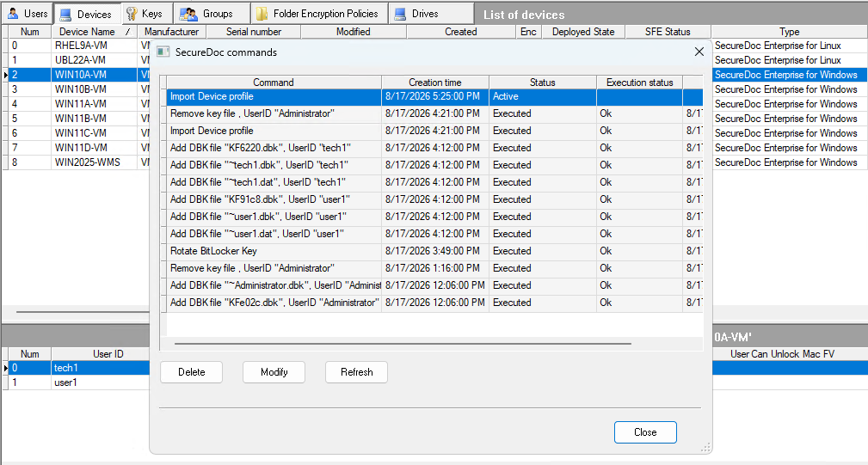This screenshot has height=465, width=868.
Task: Open the Users tab
Action: [x=28, y=13]
